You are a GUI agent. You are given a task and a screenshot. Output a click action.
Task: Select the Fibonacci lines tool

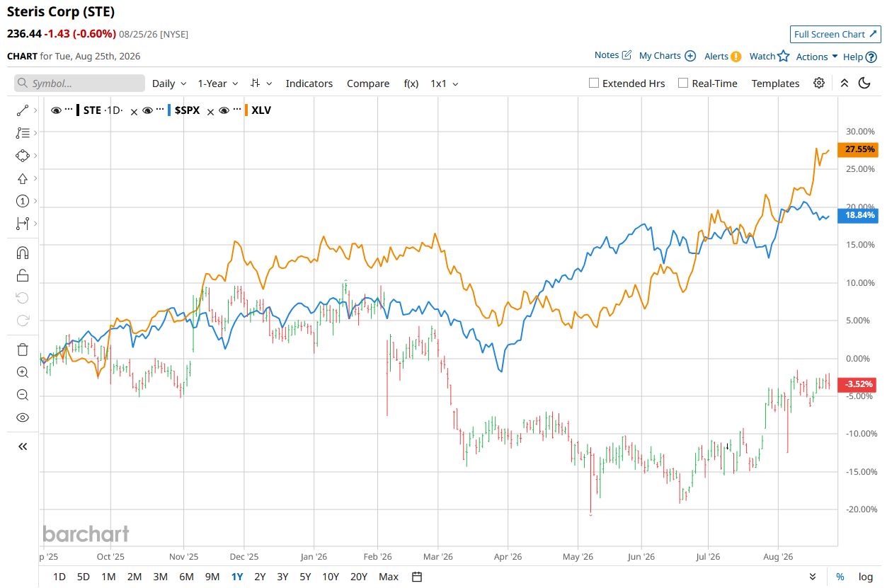click(x=22, y=132)
